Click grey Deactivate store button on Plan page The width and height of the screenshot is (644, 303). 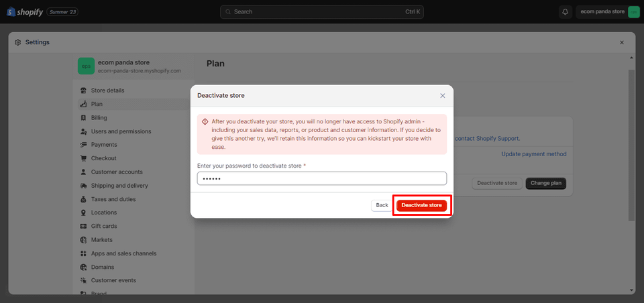pos(497,183)
